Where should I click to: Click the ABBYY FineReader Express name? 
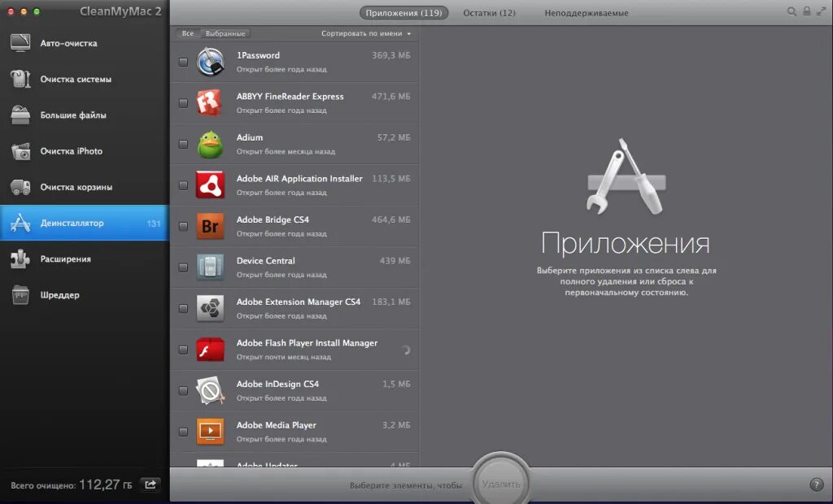(290, 97)
